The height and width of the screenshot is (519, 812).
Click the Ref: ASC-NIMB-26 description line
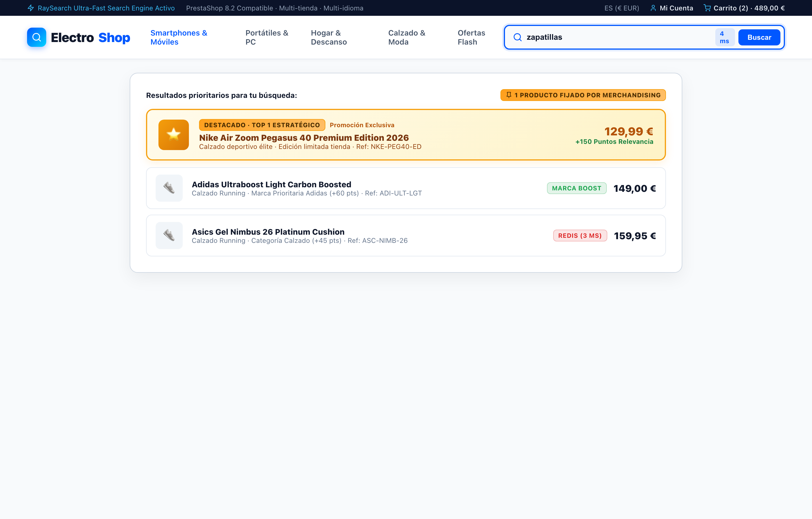pyautogui.click(x=300, y=241)
